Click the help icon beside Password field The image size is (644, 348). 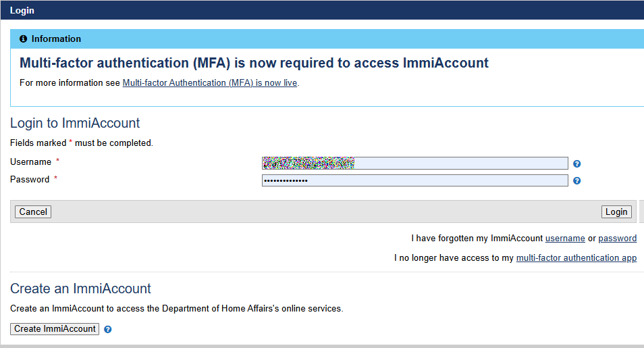pos(576,180)
